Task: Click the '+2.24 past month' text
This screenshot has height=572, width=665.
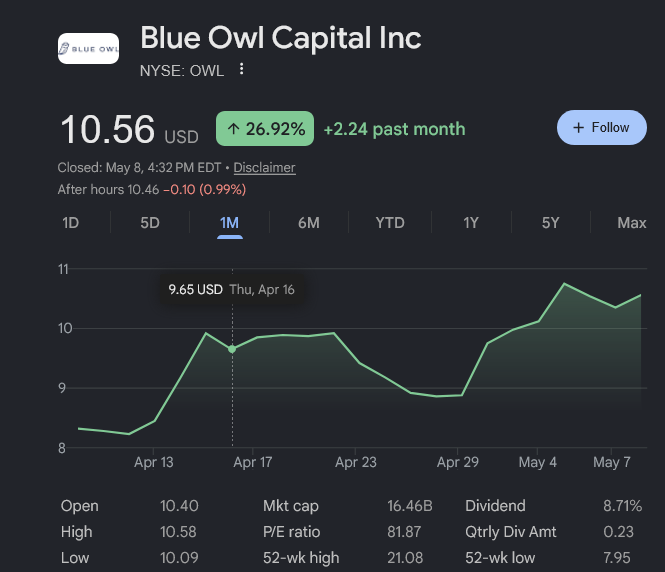Action: [x=394, y=129]
